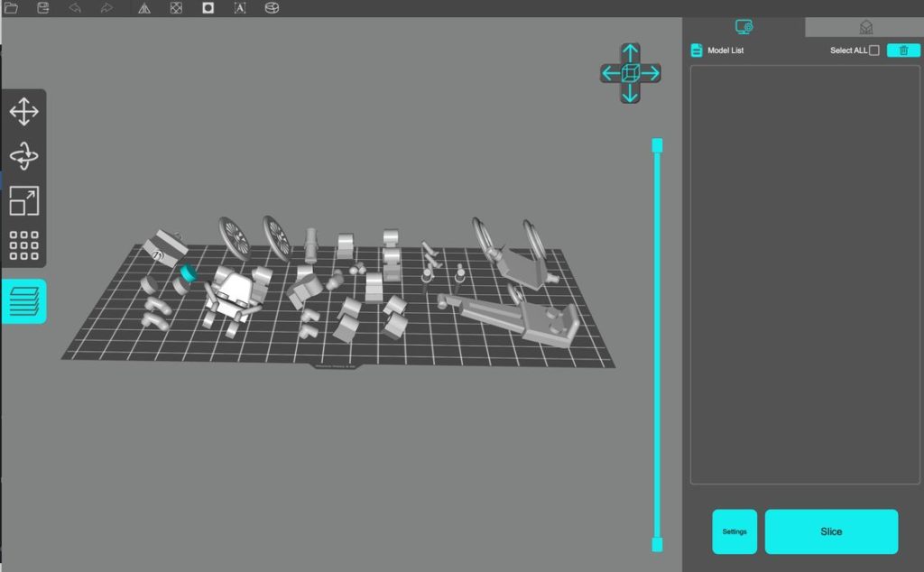The width and height of the screenshot is (924, 572).
Task: Click the top handle of layer slider
Action: (657, 145)
